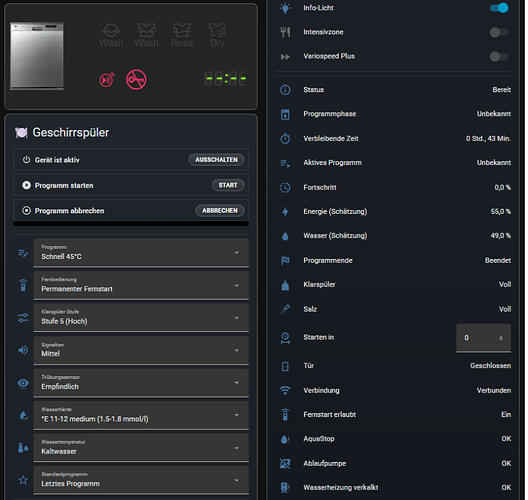
Task: Enable the Variospeed Plus switch
Action: tap(499, 57)
